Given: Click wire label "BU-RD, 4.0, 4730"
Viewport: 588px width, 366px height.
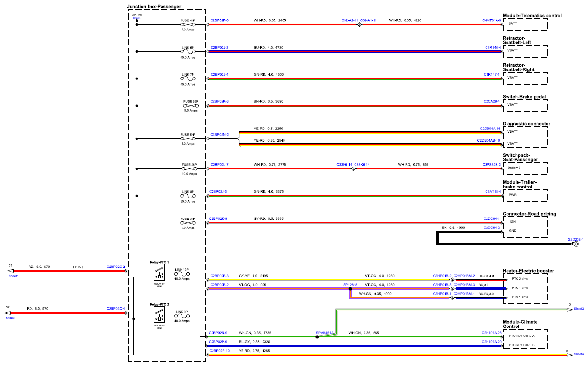Looking at the screenshot, I should [x=269, y=48].
